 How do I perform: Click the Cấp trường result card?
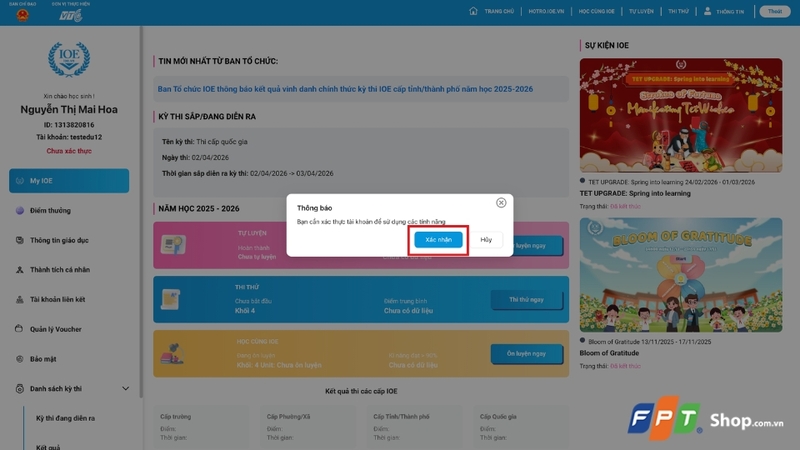click(x=201, y=428)
